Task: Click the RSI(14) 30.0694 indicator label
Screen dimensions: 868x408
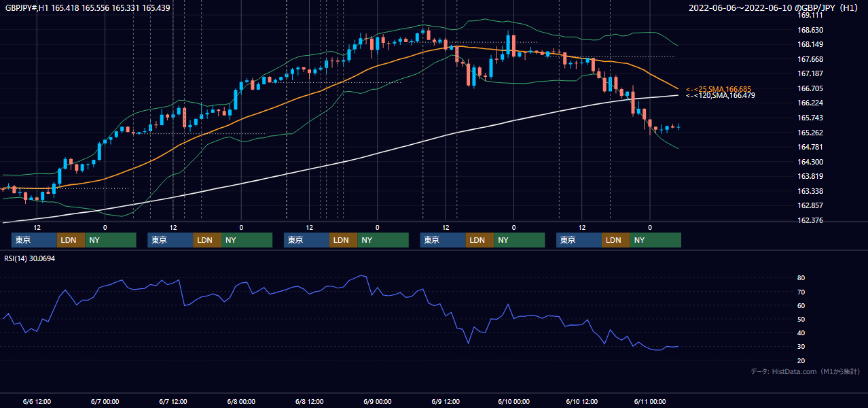Action: (x=30, y=258)
